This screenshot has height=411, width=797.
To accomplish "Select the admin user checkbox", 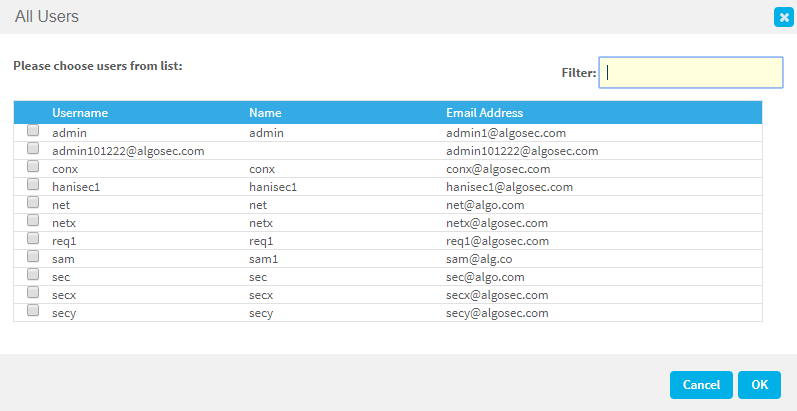I will 33,131.
